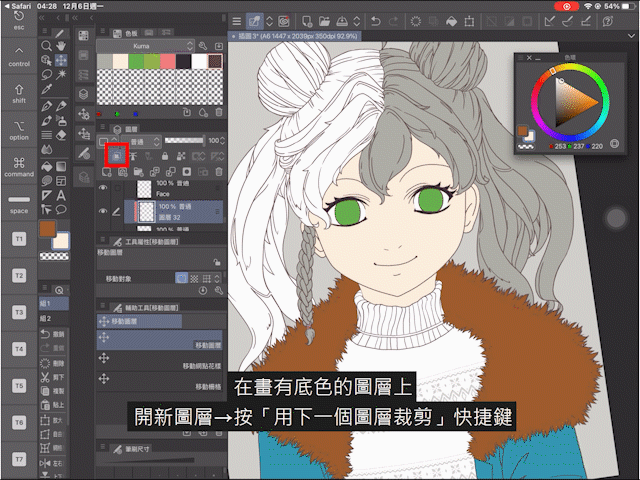Click the shift edge keyboard key
The image size is (640, 480).
click(x=19, y=94)
